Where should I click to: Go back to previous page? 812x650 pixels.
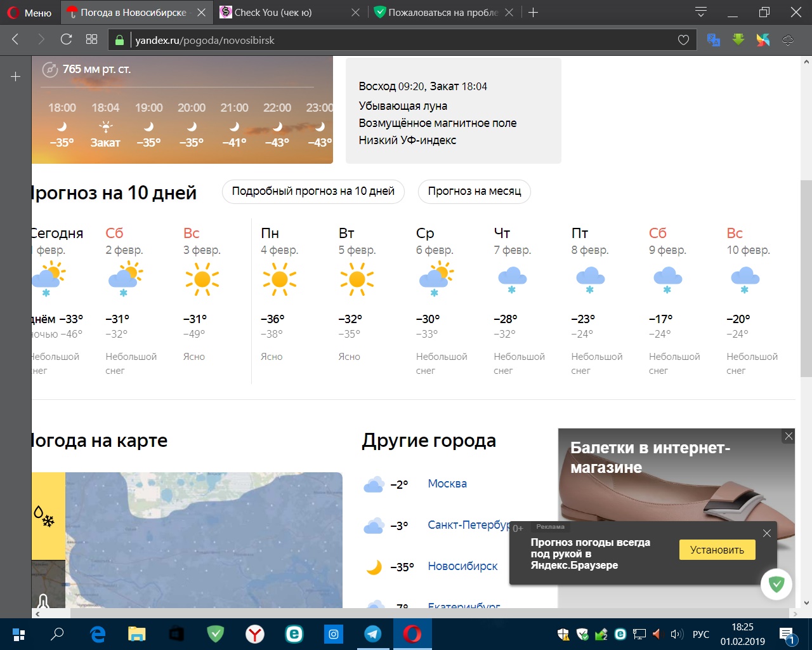point(16,39)
